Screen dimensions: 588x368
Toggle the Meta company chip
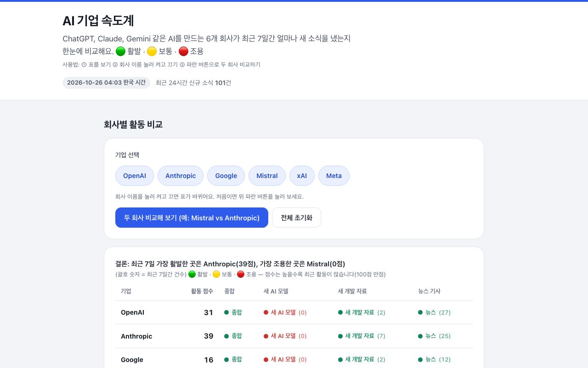coord(334,176)
